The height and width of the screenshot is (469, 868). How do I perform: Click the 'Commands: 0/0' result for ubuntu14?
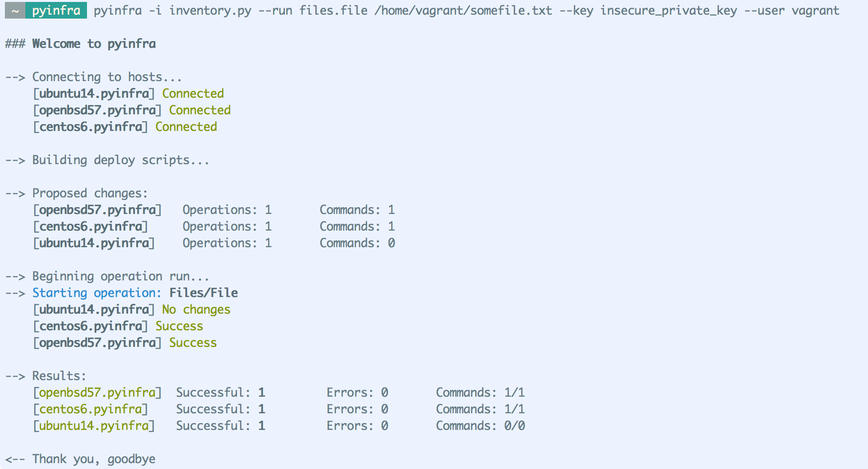[480, 426]
